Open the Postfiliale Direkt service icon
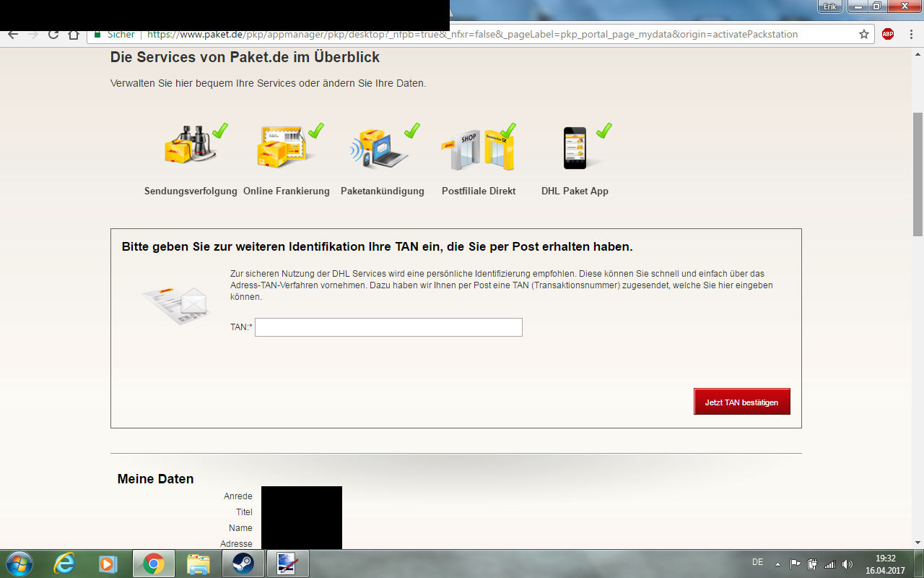Screen dimensions: 924x578 [x=479, y=147]
